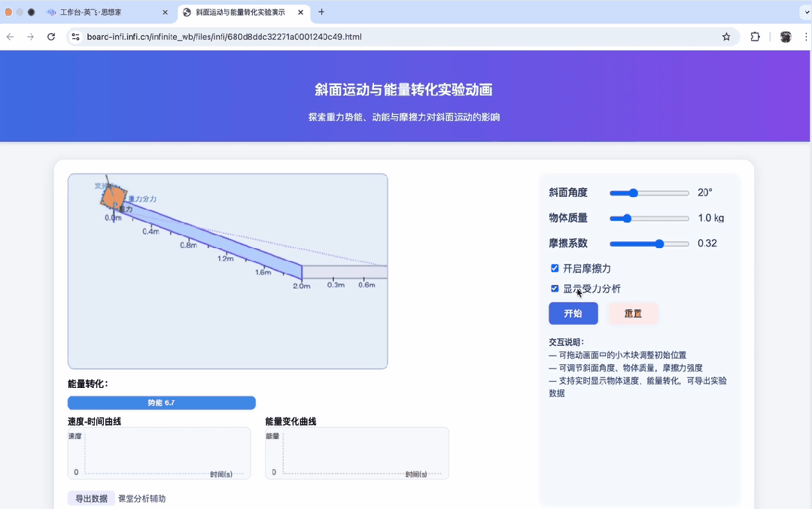This screenshot has width=812, height=509.
Task: Adjust the 摩擦系数 slider
Action: [649, 244]
